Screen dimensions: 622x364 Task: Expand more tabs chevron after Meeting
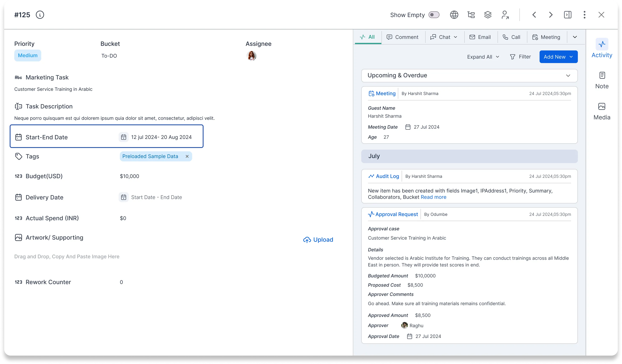click(575, 37)
